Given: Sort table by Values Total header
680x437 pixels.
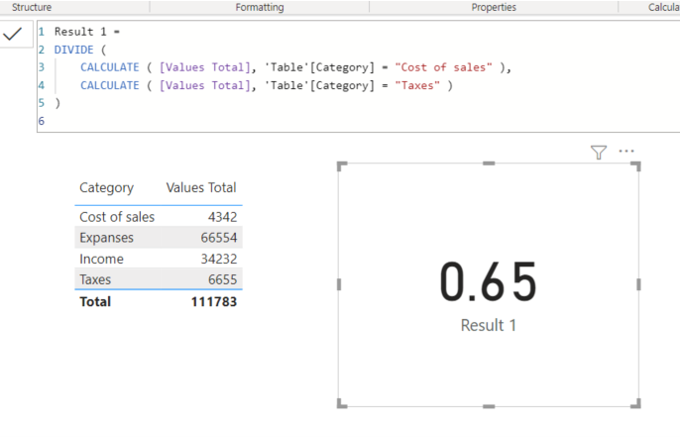Looking at the screenshot, I should (x=201, y=187).
